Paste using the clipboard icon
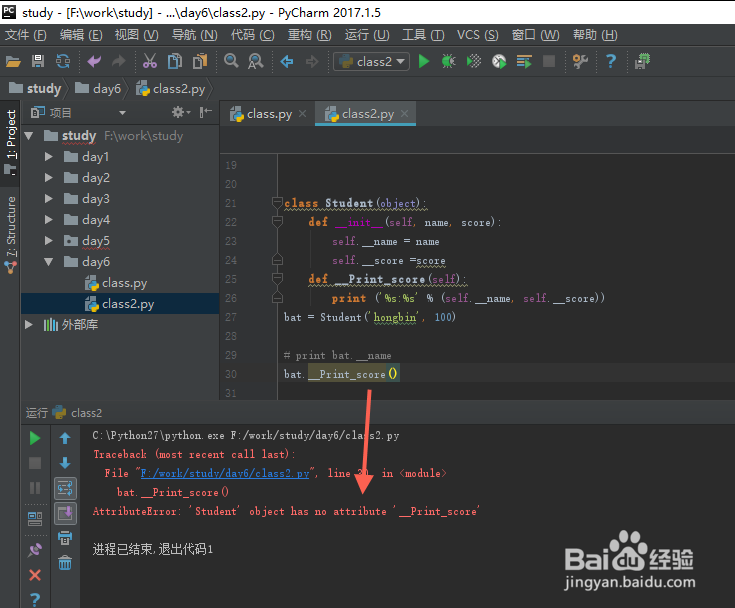Viewport: 735px width, 608px height. (200, 61)
